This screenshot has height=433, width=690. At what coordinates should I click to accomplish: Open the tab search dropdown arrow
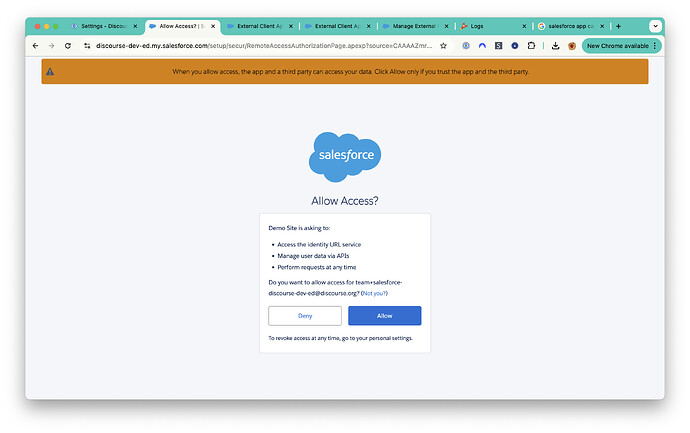[655, 26]
